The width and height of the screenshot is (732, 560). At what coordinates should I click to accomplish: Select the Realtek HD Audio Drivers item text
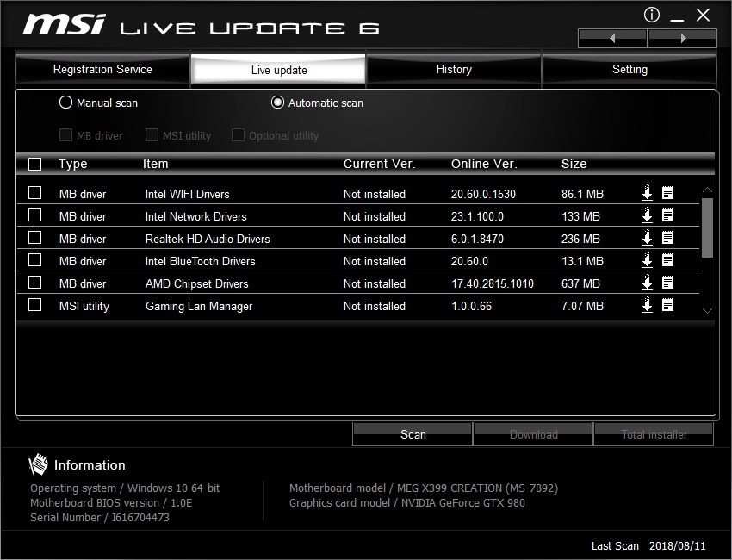pyautogui.click(x=208, y=239)
